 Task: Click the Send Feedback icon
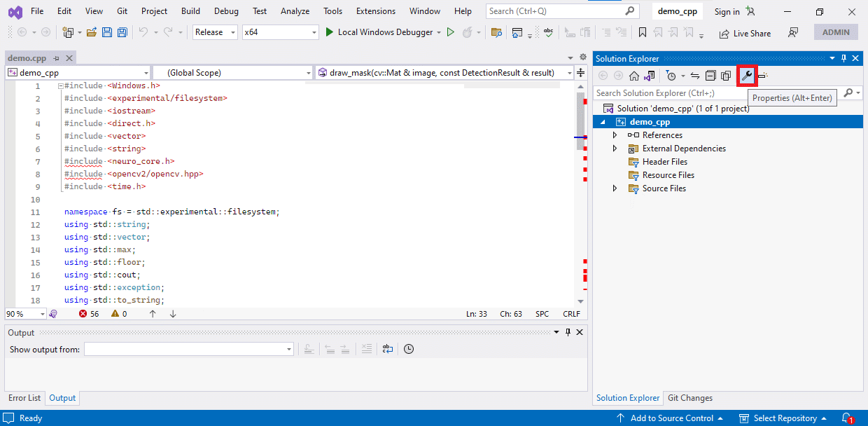793,33
